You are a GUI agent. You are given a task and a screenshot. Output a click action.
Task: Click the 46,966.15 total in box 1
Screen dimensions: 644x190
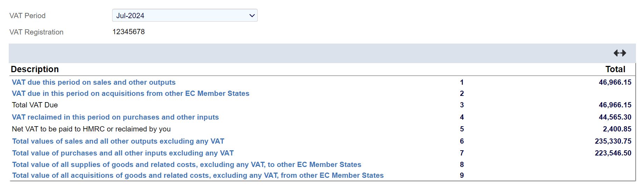(x=615, y=82)
